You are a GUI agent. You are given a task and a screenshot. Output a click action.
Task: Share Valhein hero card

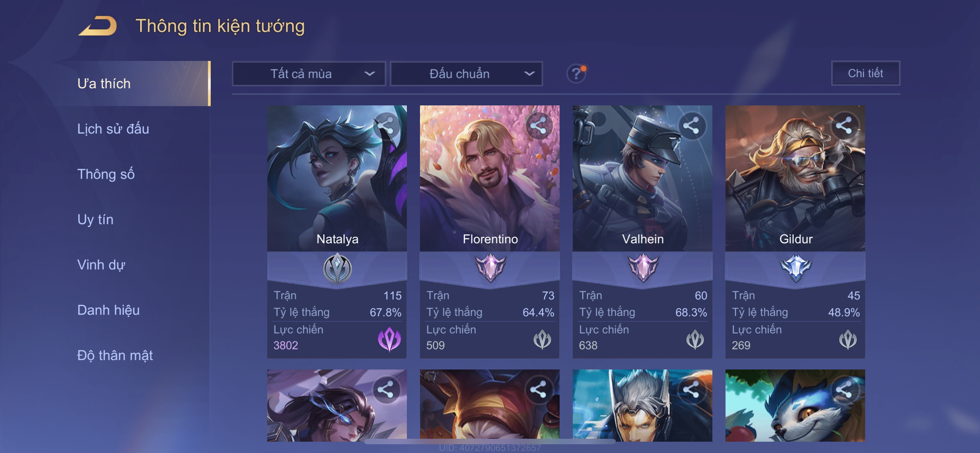691,125
